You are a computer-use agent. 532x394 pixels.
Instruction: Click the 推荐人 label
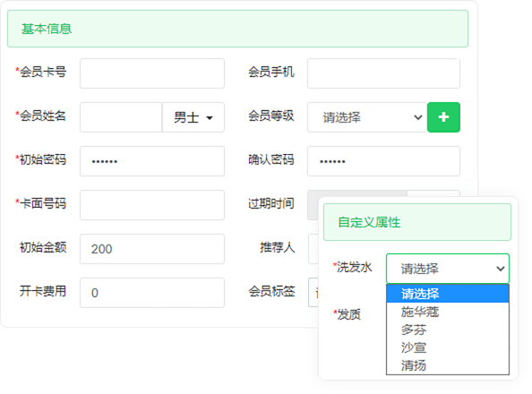pyautogui.click(x=278, y=247)
